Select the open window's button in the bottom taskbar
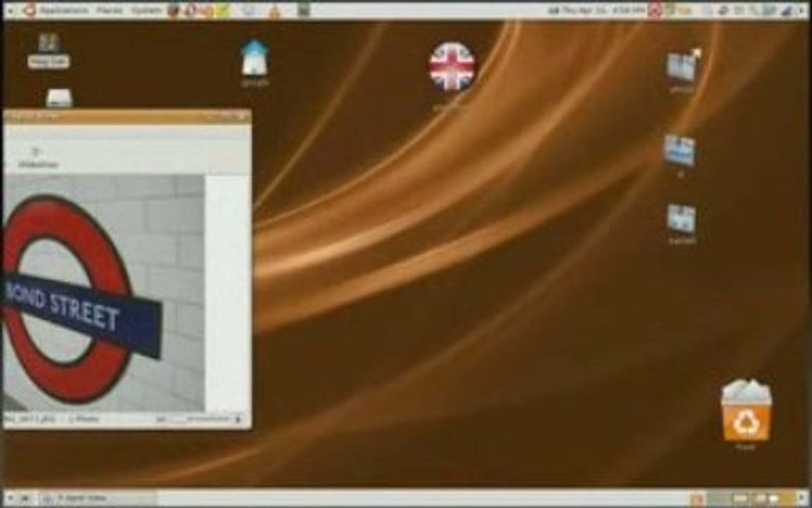The image size is (812, 508). 98,498
